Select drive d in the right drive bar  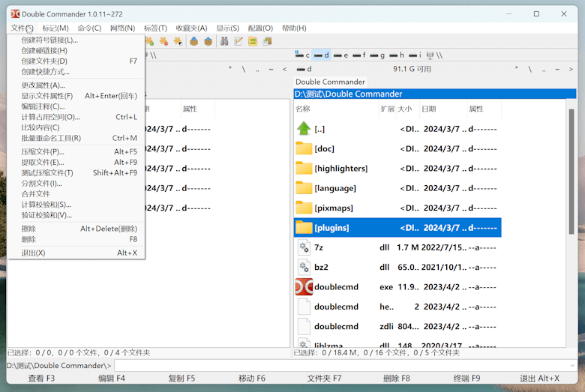(321, 55)
